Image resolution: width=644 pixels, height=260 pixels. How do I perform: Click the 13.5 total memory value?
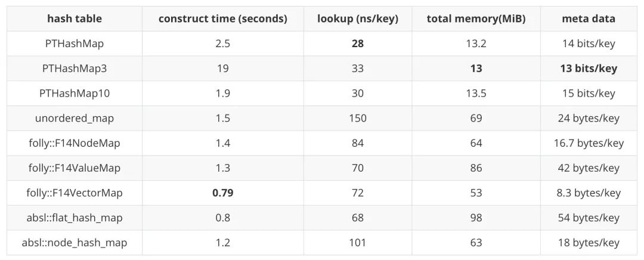click(x=476, y=94)
